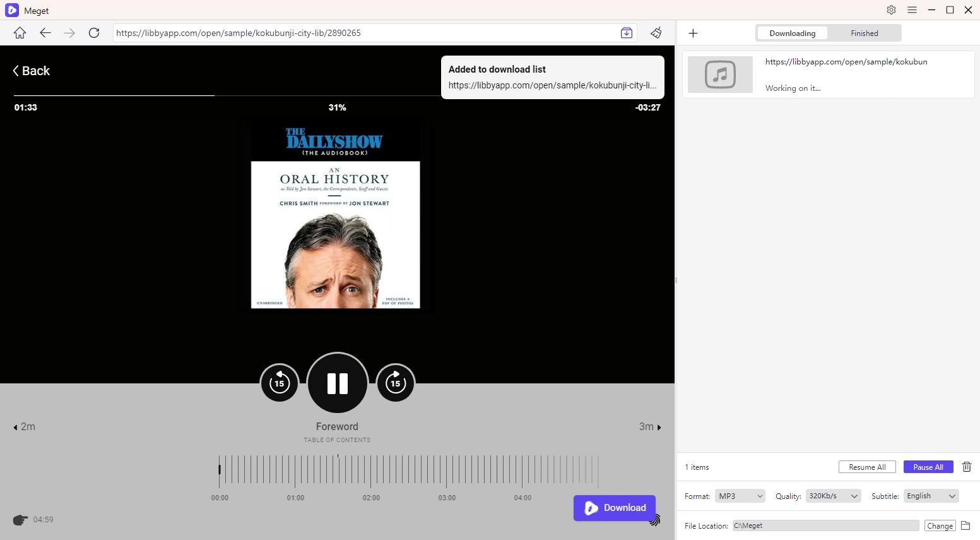Open Foreword table of contents
Image resolution: width=980 pixels, height=540 pixels.
coord(337,432)
